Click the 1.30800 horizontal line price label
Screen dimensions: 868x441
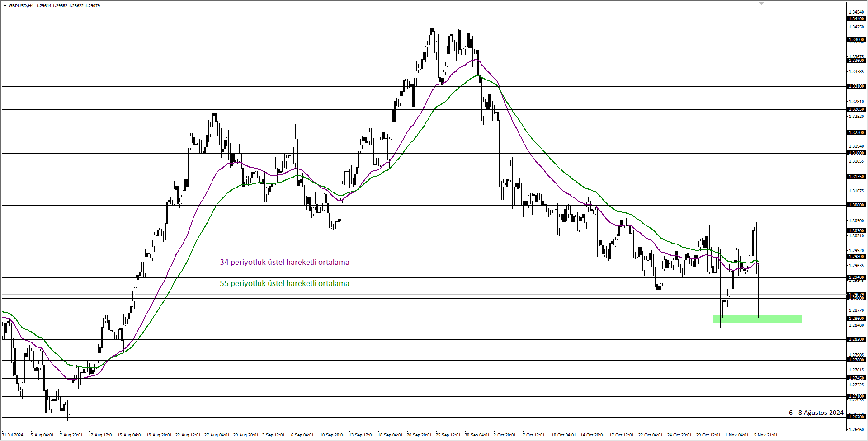856,205
